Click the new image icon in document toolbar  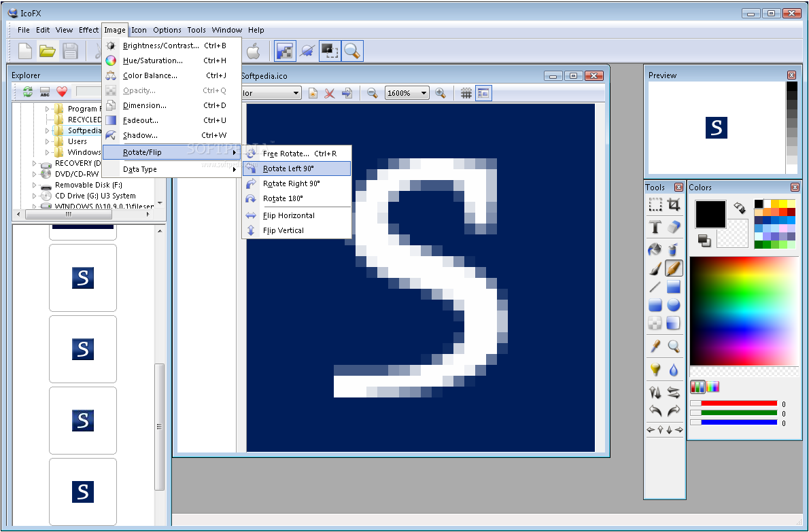tap(313, 93)
